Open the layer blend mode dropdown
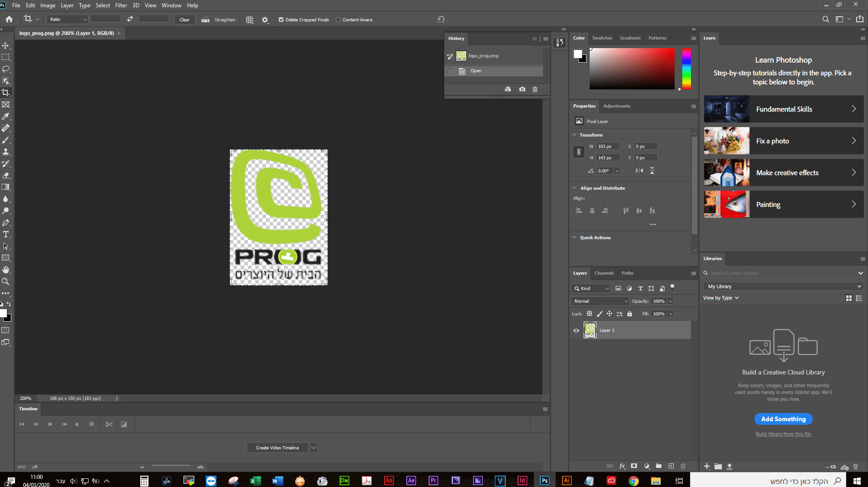868x487 pixels. 600,301
